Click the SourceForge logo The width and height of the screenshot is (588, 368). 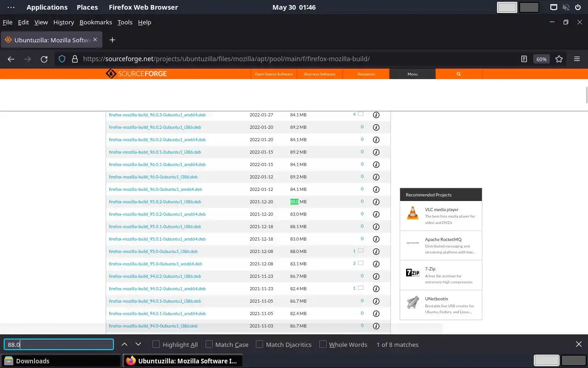[x=136, y=74]
